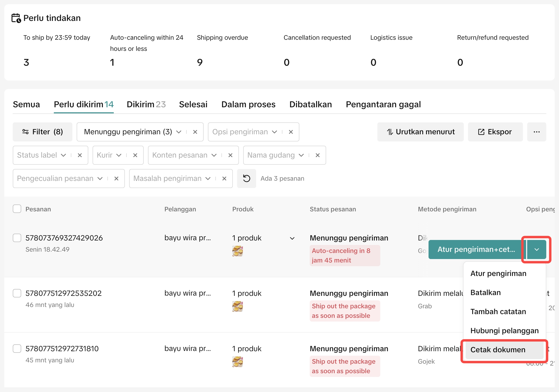
Task: Open the three-dot more options menu
Action: (536, 132)
